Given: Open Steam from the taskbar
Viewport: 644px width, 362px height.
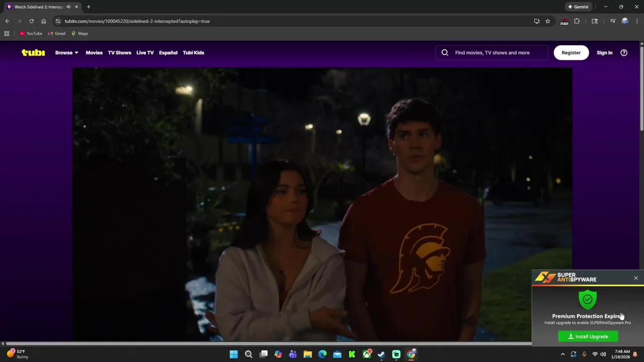Looking at the screenshot, I should coord(381,354).
